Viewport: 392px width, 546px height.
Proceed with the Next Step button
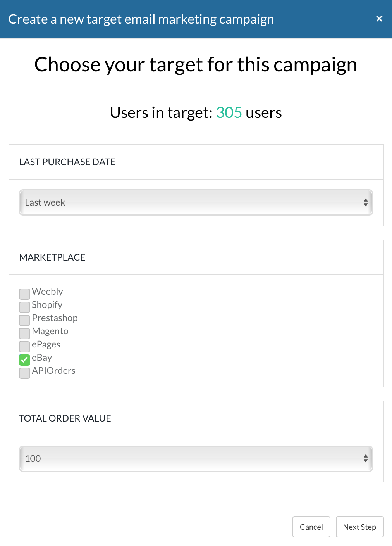pyautogui.click(x=359, y=527)
